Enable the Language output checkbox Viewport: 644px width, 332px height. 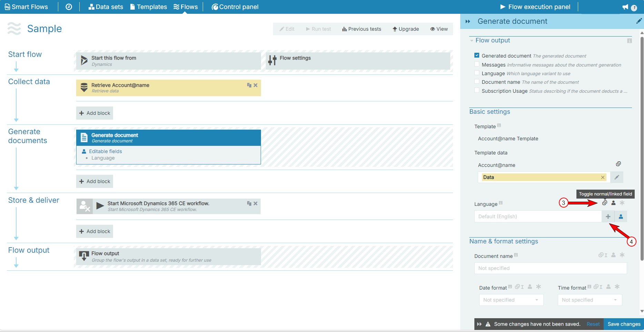tap(477, 73)
